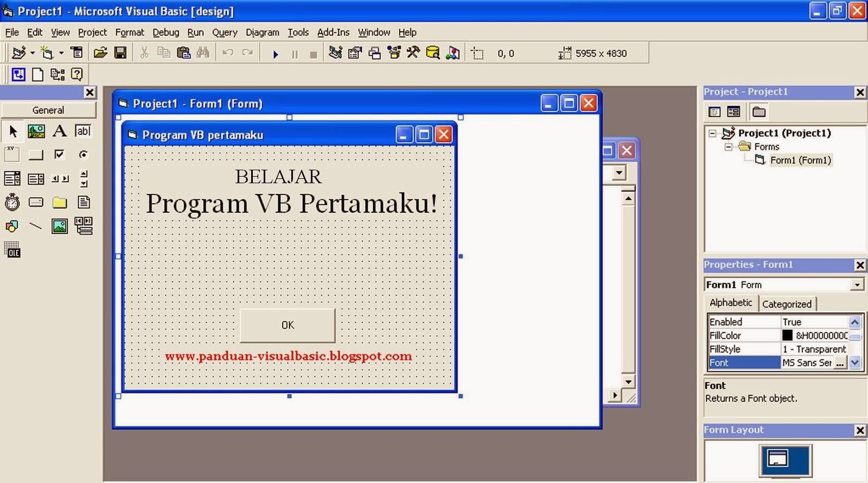Select the TextBox control in the toolbox

click(x=84, y=131)
